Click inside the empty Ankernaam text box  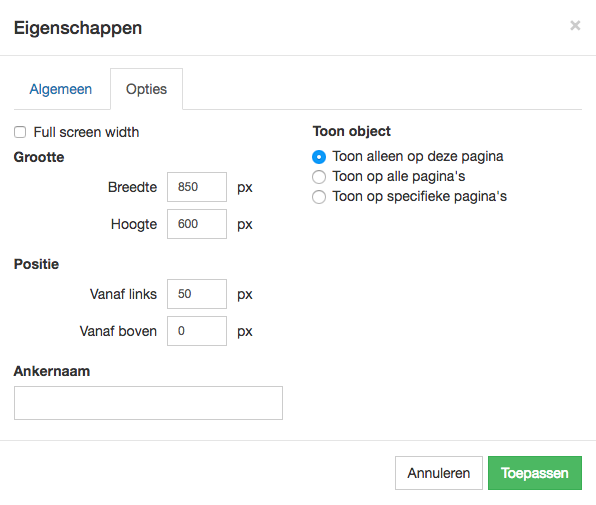point(148,403)
